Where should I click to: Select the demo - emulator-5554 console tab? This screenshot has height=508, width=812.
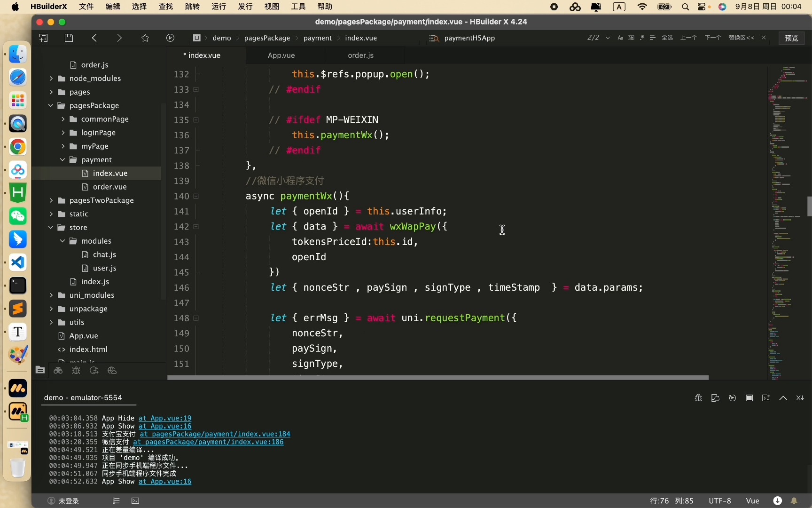pos(83,398)
